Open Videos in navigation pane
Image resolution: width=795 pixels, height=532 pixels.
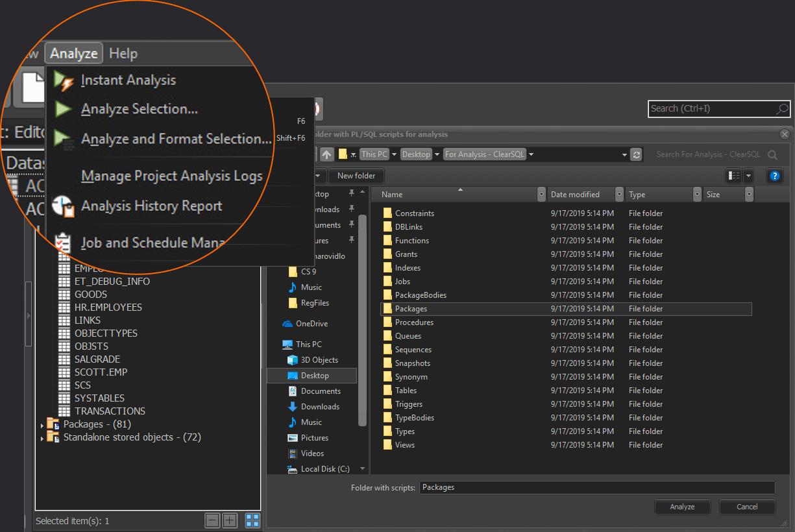312,453
